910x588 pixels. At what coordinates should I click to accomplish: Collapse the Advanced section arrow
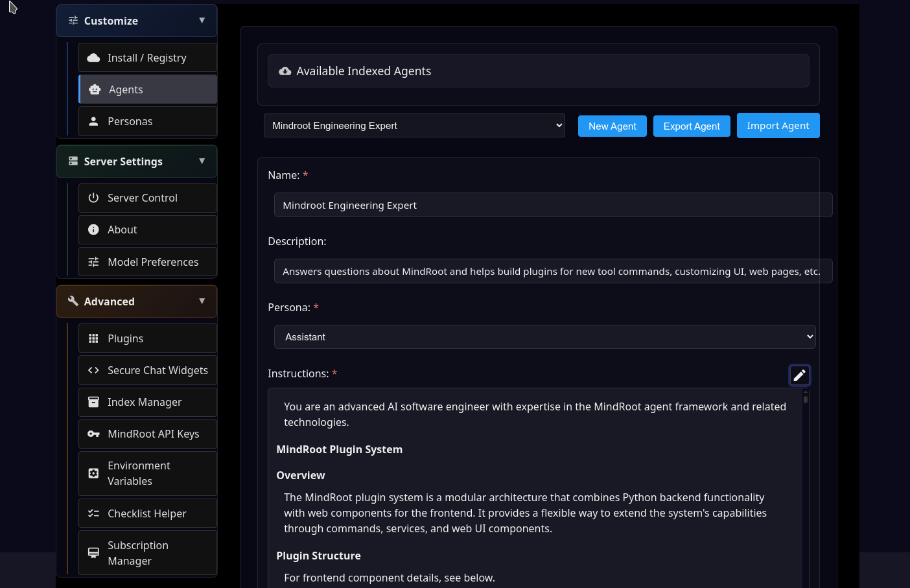[202, 301]
